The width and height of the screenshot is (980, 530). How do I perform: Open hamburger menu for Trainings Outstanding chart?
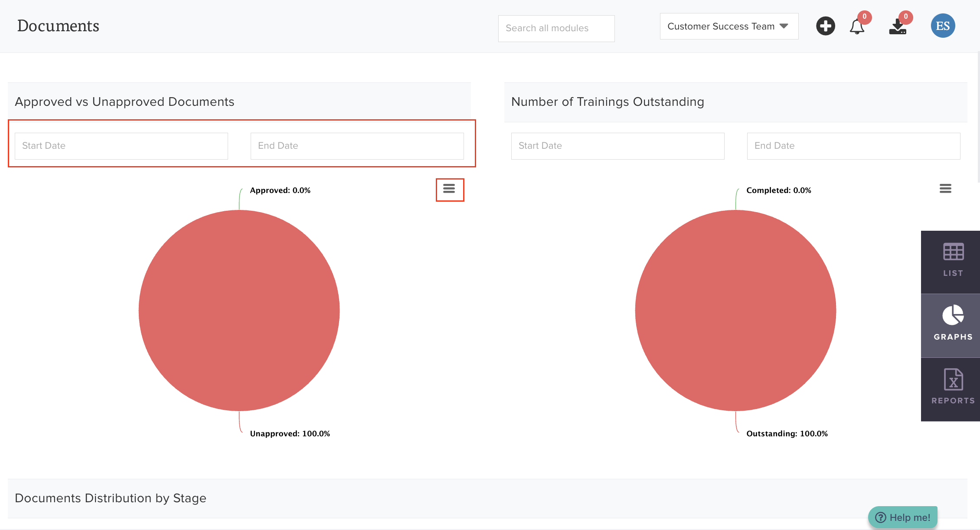(945, 189)
